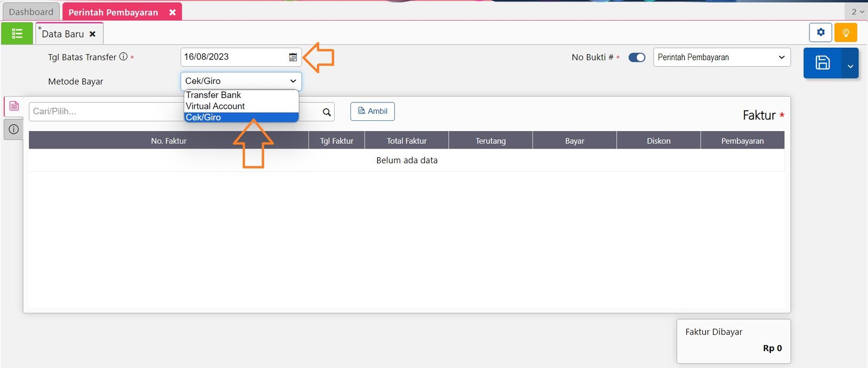Switch to the Dashboard tab
Screen dimensions: 868x368
(31, 12)
